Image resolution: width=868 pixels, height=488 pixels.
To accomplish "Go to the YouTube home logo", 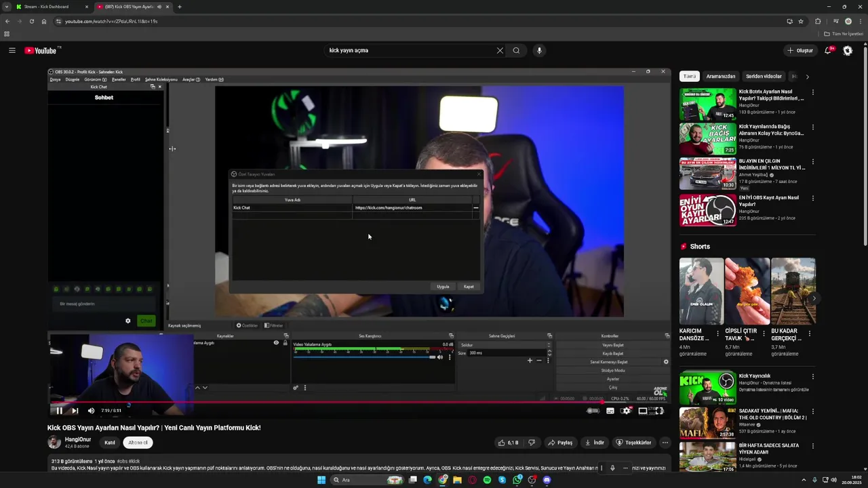I will (x=41, y=50).
